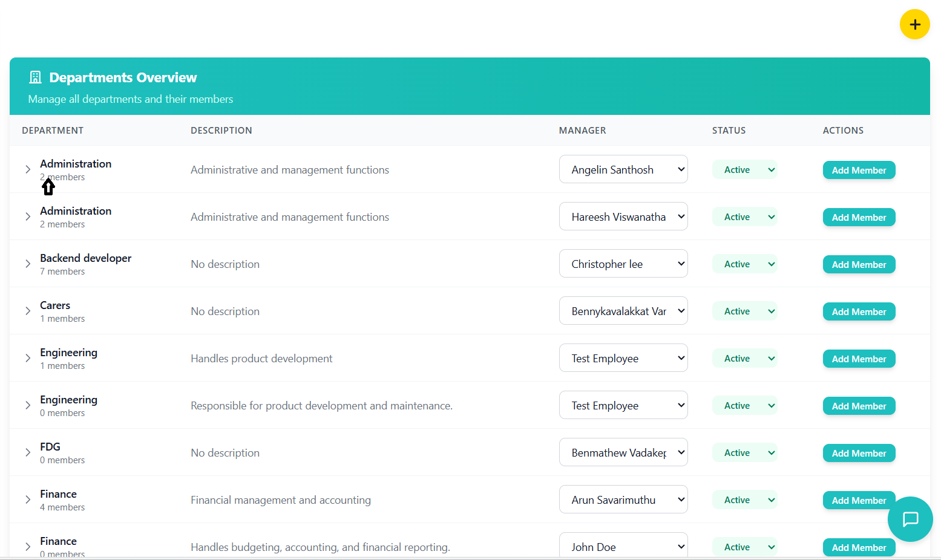Image resolution: width=941 pixels, height=560 pixels.
Task: Expand the Backend developer row chevron
Action: click(28, 264)
